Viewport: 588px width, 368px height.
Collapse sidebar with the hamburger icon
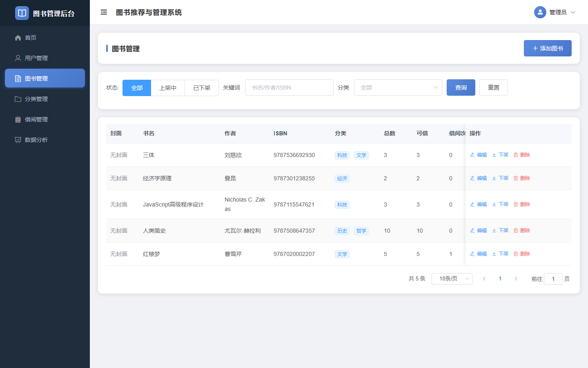104,12
